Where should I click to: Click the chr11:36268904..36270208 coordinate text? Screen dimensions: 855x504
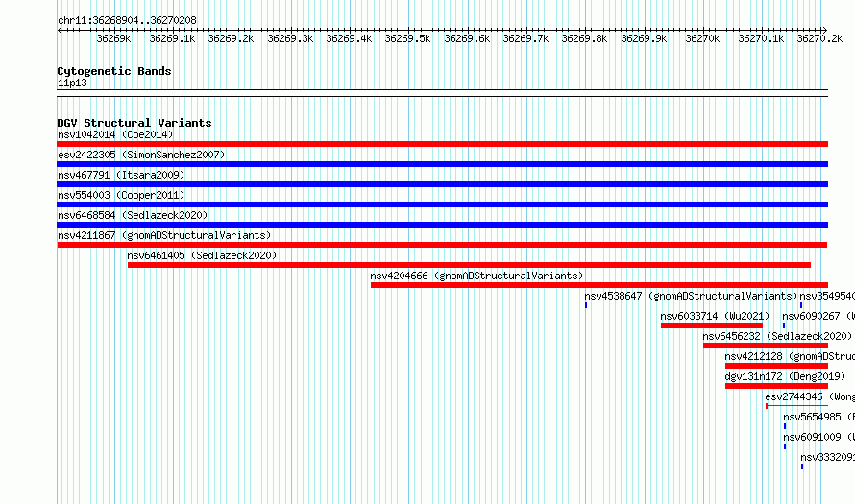click(x=127, y=20)
